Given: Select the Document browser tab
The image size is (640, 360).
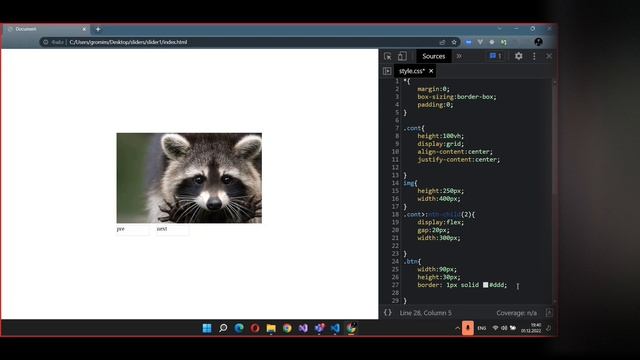Looking at the screenshot, I should 46,29.
